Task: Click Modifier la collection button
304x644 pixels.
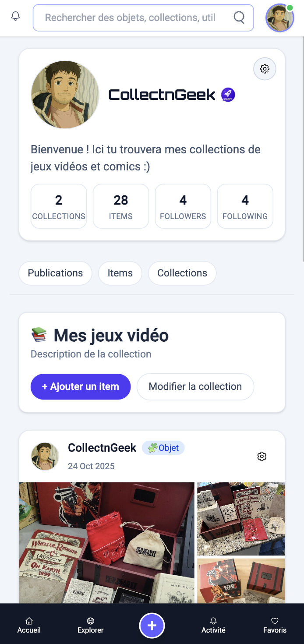Action: (x=195, y=386)
